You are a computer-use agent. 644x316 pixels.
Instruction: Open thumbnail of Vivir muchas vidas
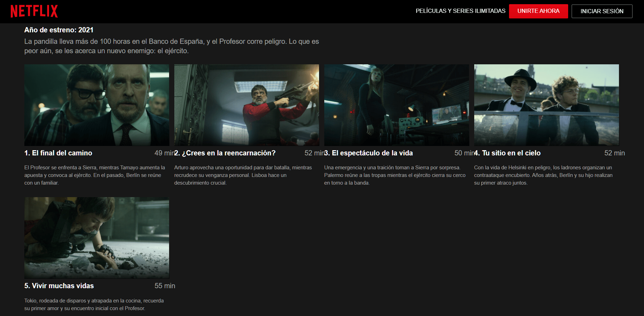(97, 238)
